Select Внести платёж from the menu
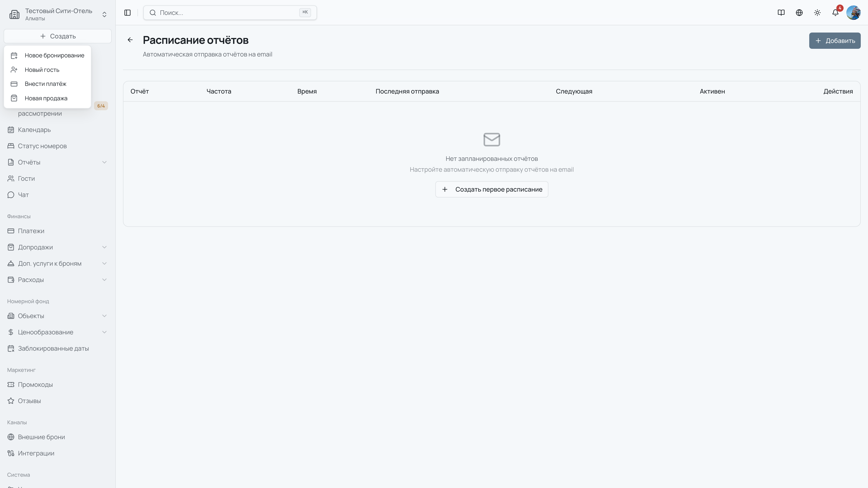The height and width of the screenshot is (488, 868). tap(47, 84)
